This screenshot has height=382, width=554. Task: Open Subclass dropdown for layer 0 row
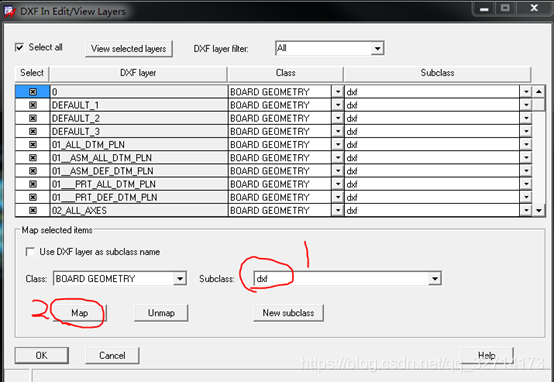pos(526,92)
